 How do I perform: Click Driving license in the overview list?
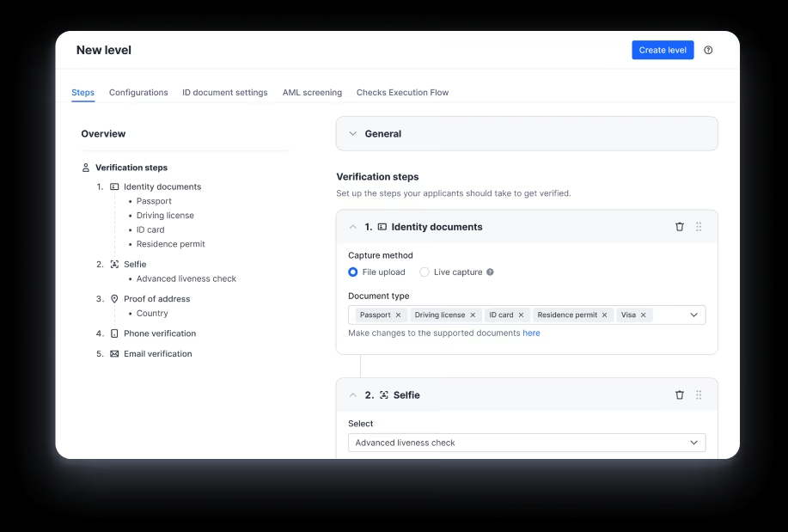165,215
